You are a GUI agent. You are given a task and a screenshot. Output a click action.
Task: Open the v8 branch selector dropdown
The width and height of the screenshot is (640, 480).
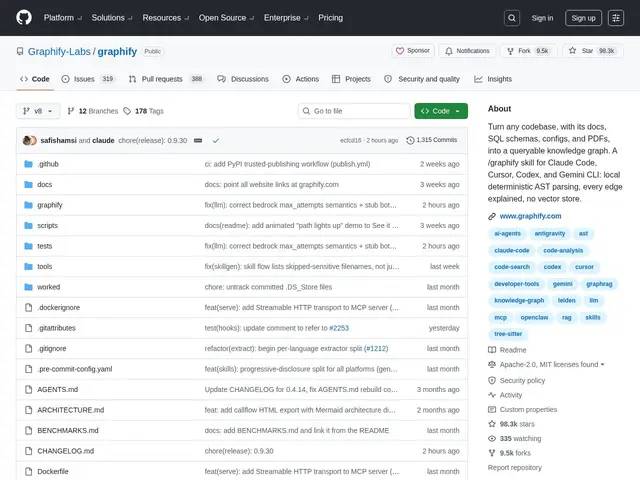click(x=38, y=111)
